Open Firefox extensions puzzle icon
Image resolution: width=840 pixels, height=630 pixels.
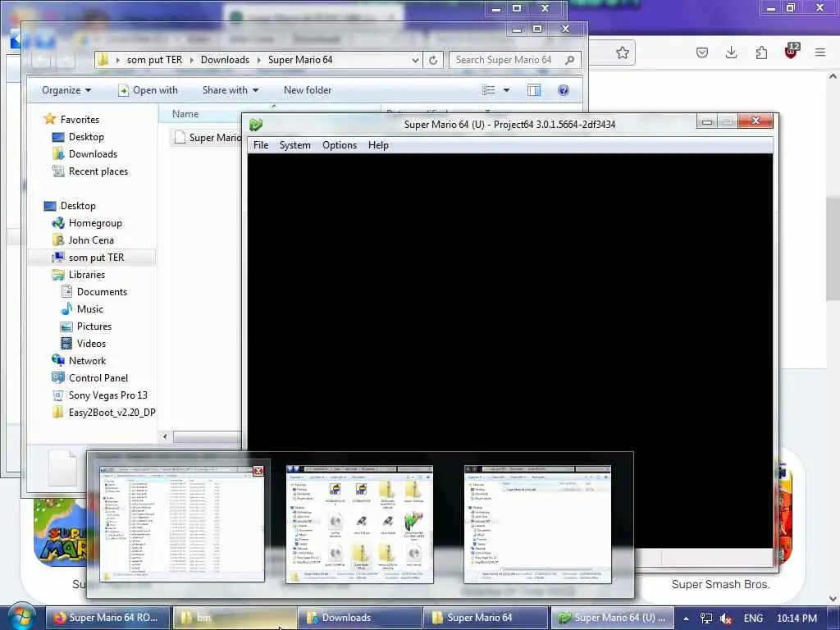click(761, 52)
